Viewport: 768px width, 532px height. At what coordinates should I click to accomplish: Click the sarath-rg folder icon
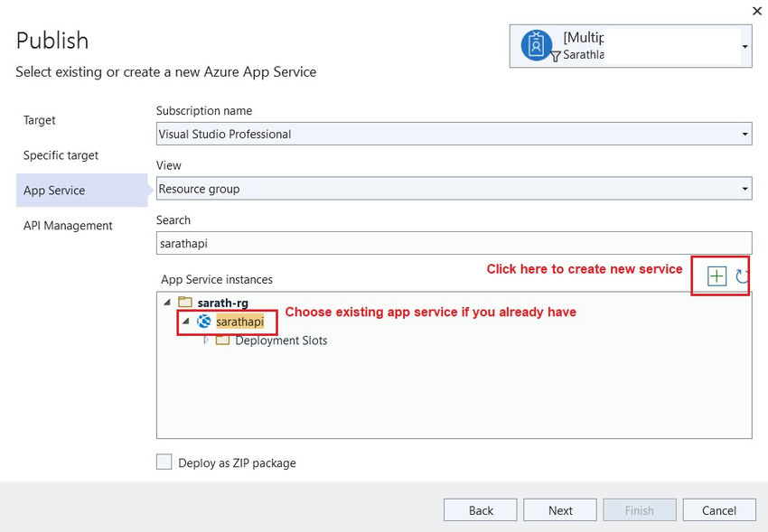coord(183,303)
